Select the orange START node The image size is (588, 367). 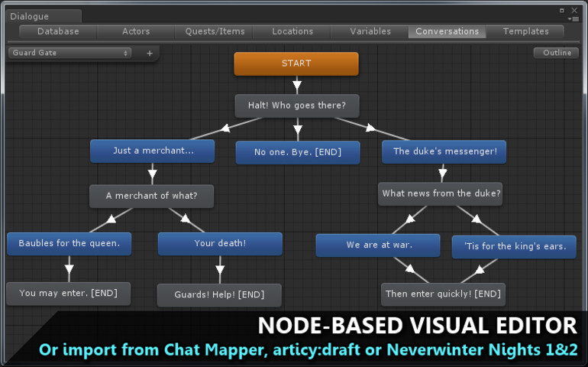click(x=296, y=64)
